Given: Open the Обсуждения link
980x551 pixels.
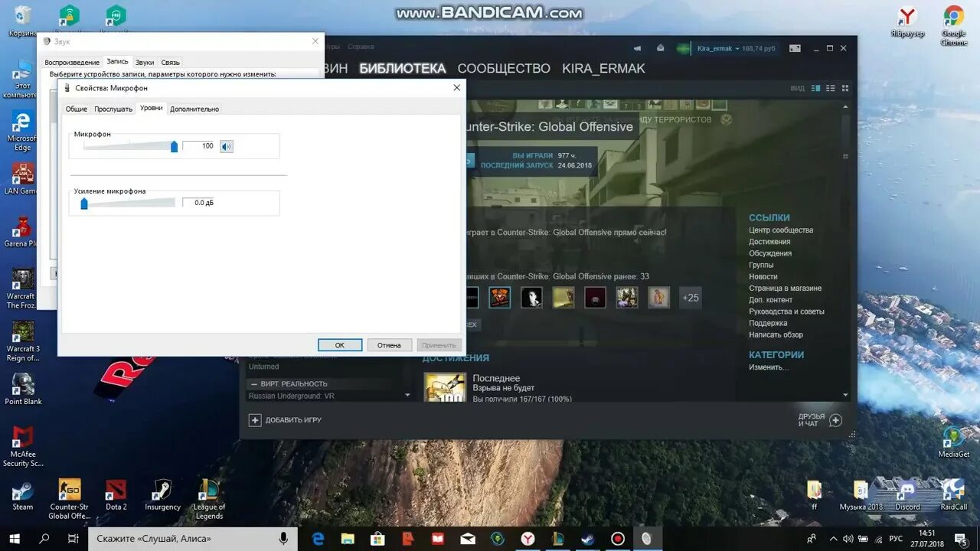Looking at the screenshot, I should [x=770, y=253].
